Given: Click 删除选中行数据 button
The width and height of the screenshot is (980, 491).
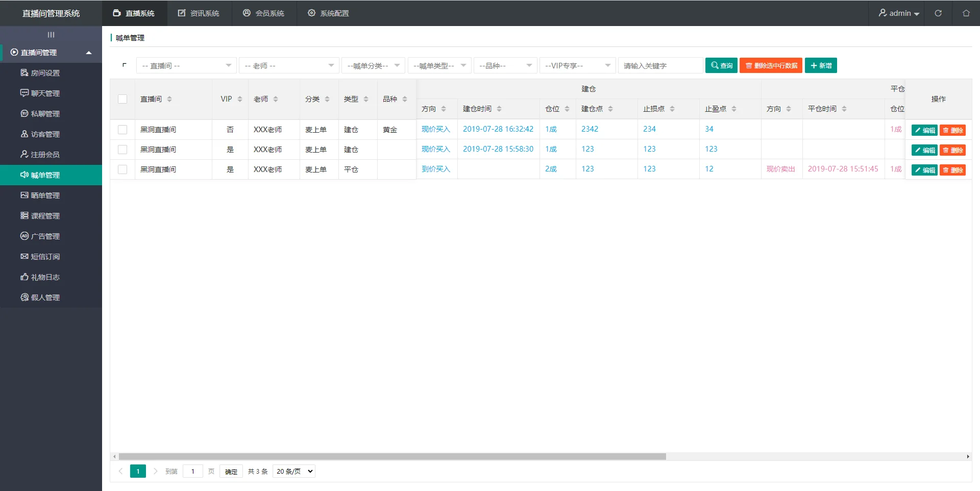Looking at the screenshot, I should pyautogui.click(x=771, y=65).
